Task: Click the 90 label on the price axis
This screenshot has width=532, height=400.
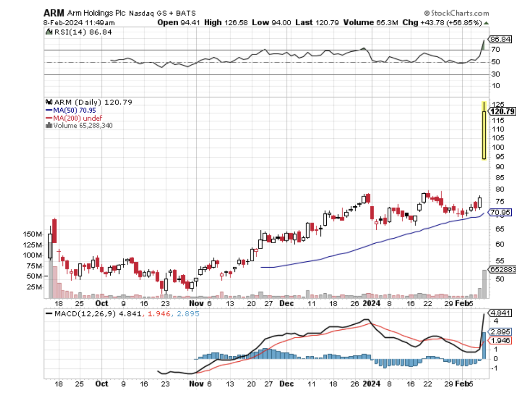Action: (x=500, y=167)
